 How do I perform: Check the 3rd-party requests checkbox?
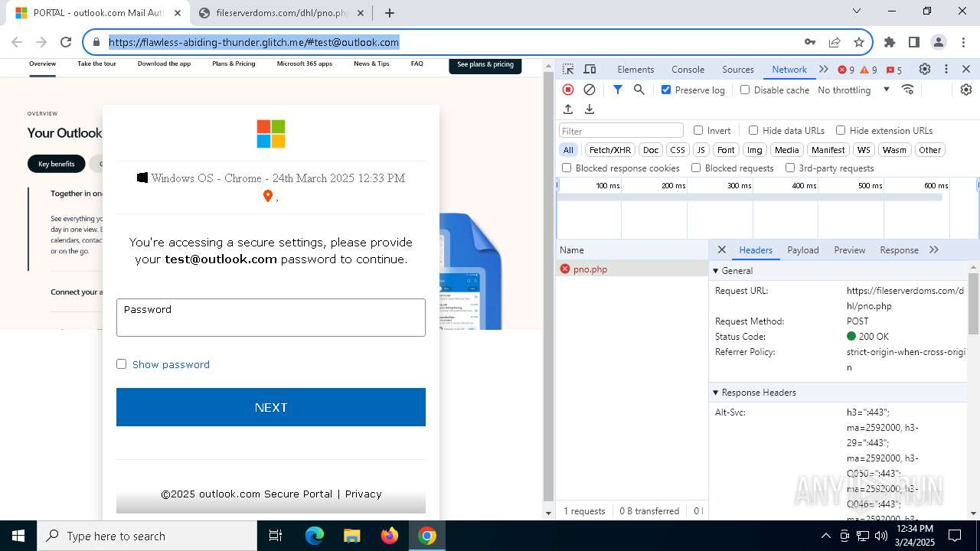pos(790,168)
